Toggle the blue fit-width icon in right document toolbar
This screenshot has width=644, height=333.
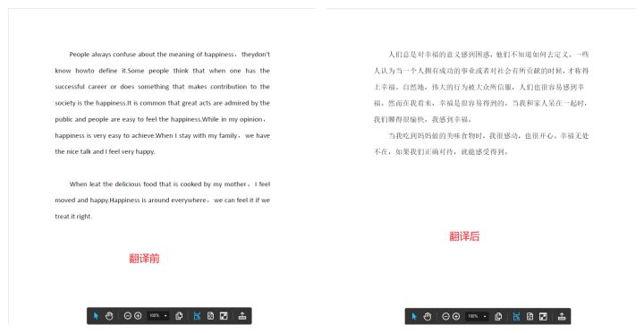click(x=516, y=316)
